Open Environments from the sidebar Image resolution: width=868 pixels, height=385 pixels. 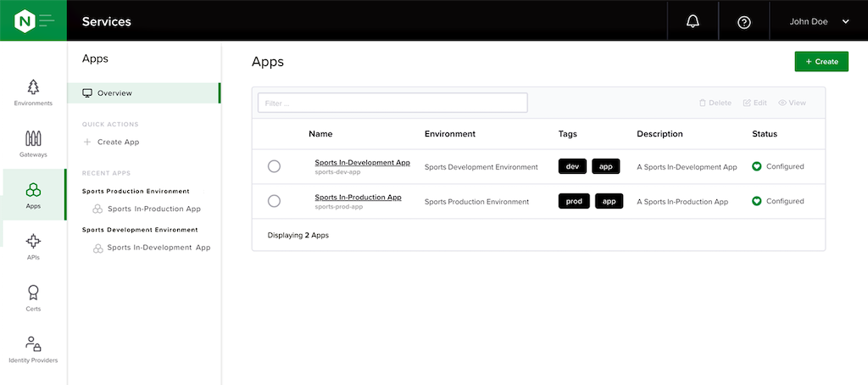click(x=33, y=92)
